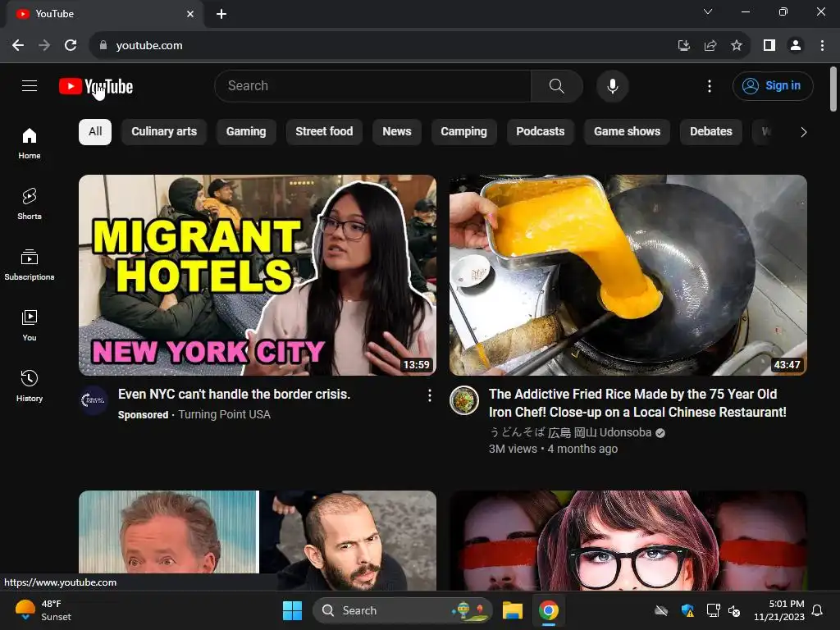View site information lock icon
This screenshot has height=630, width=840.
(x=103, y=46)
